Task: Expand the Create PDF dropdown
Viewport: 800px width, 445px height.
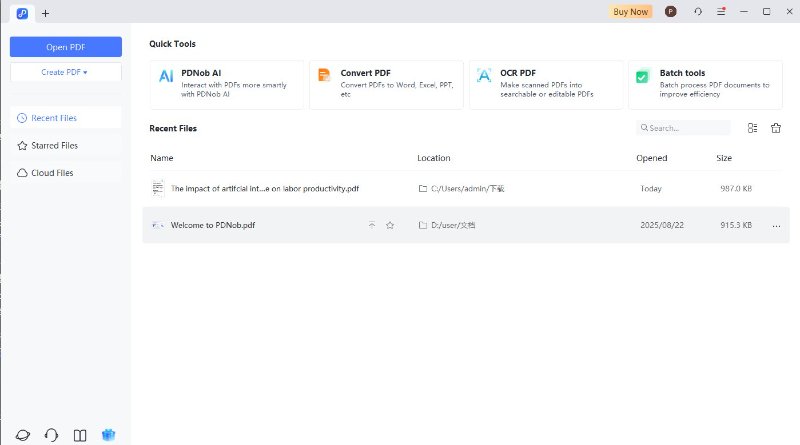Action: pos(65,73)
